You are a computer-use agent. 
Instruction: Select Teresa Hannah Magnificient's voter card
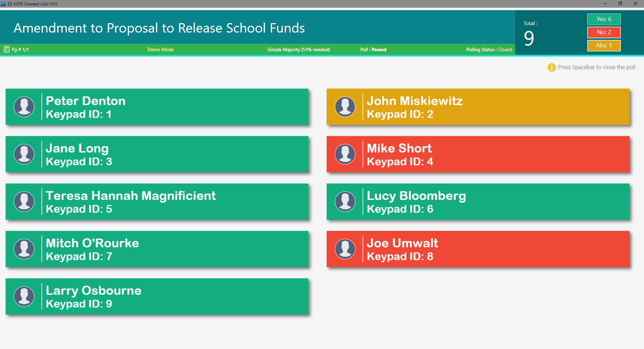(x=157, y=201)
